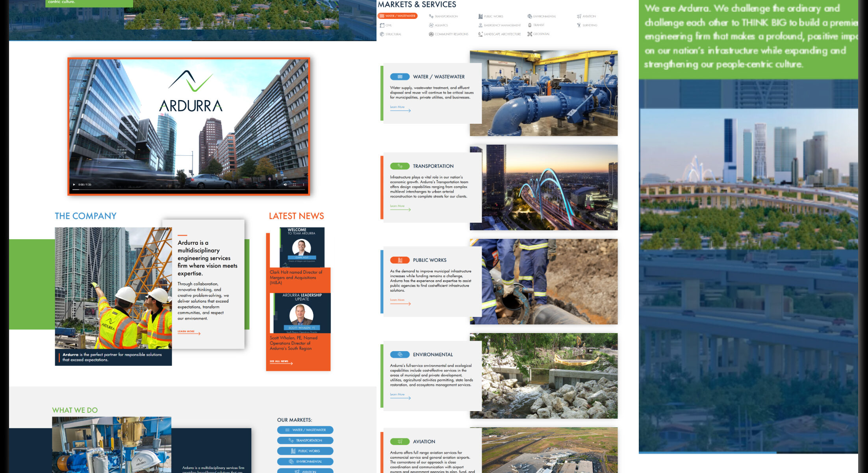Click the blue wave pill icon on the Water / Wastewater card
This screenshot has height=473, width=868.
400,77
